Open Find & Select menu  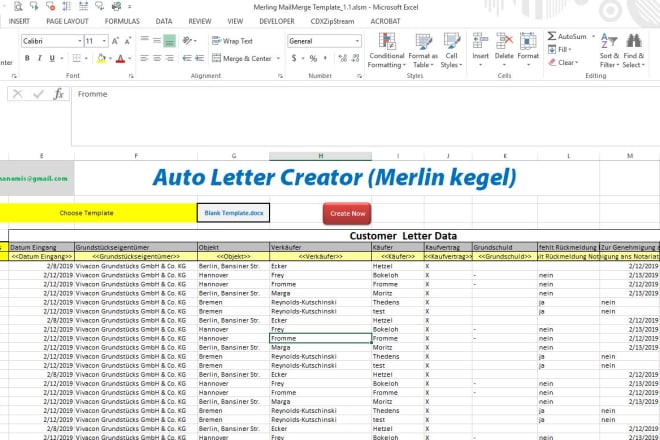[633, 51]
